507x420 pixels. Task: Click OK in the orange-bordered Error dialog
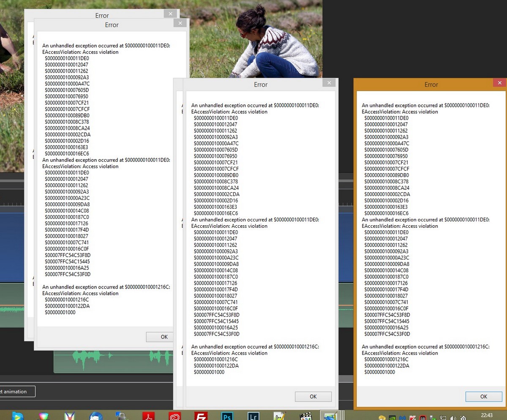483,396
